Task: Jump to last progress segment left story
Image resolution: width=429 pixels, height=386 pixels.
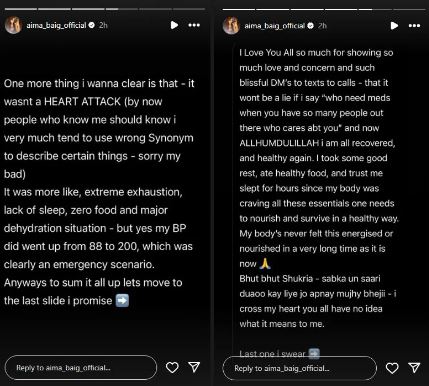Action: coord(189,9)
